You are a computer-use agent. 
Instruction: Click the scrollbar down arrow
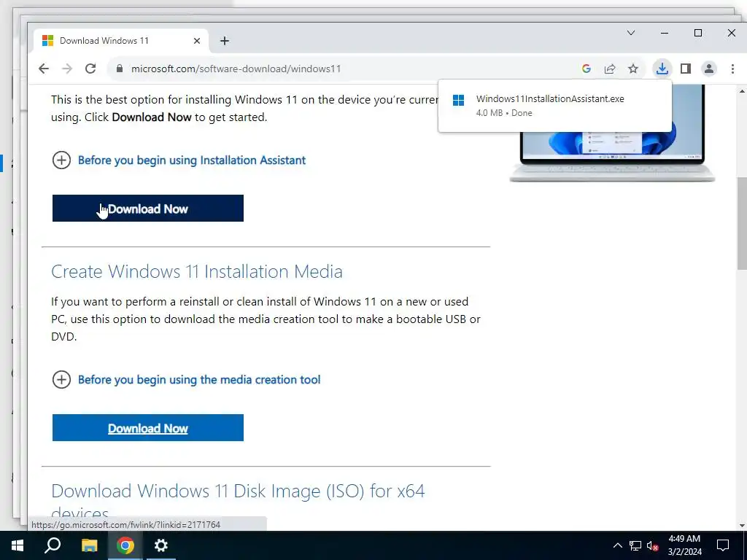pyautogui.click(x=742, y=526)
